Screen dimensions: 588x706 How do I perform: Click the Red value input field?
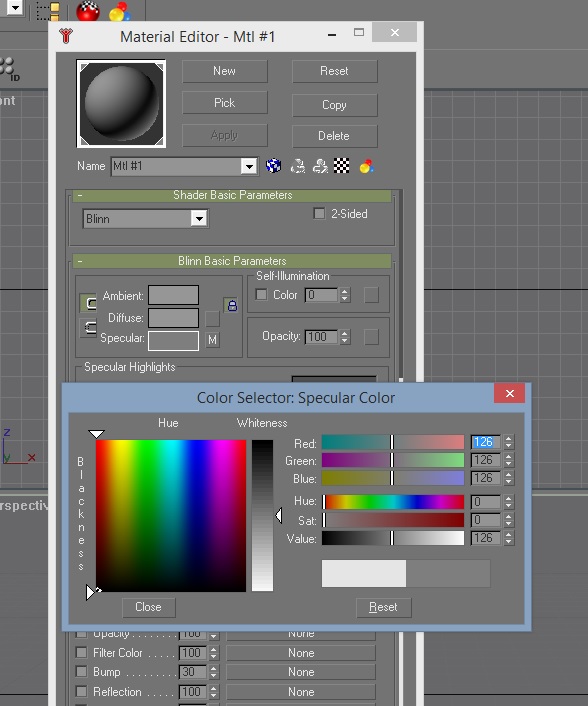(x=486, y=442)
